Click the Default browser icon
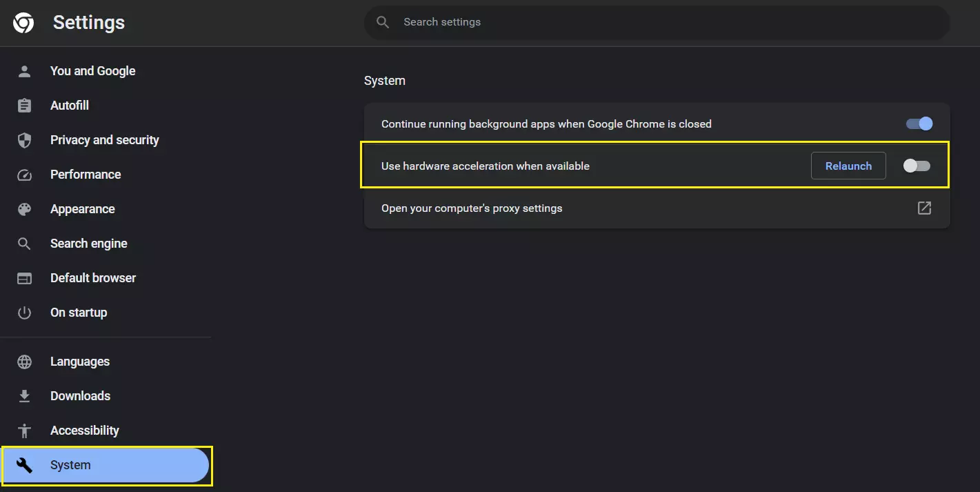 24,277
